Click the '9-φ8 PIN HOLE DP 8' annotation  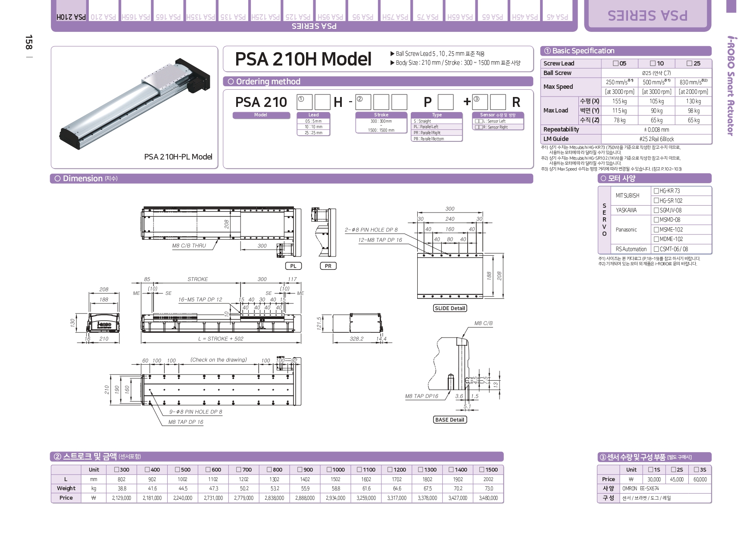point(196,412)
